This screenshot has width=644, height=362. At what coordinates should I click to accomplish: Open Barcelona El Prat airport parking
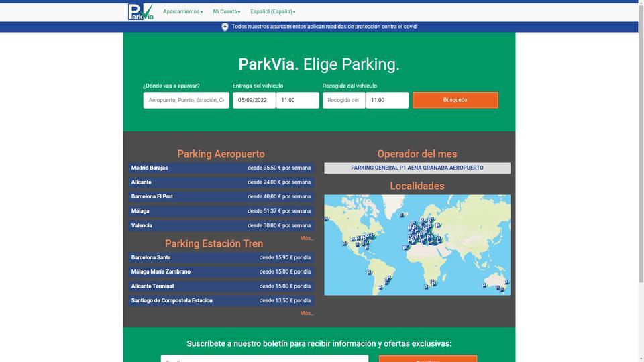tap(221, 196)
